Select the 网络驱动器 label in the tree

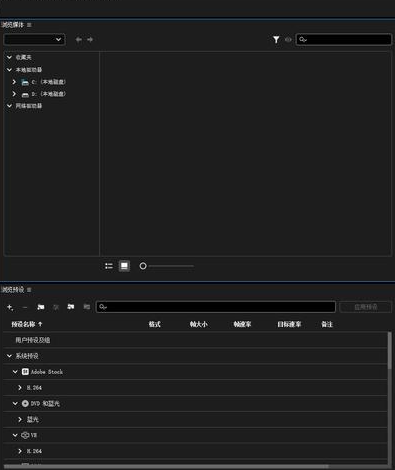pos(29,106)
